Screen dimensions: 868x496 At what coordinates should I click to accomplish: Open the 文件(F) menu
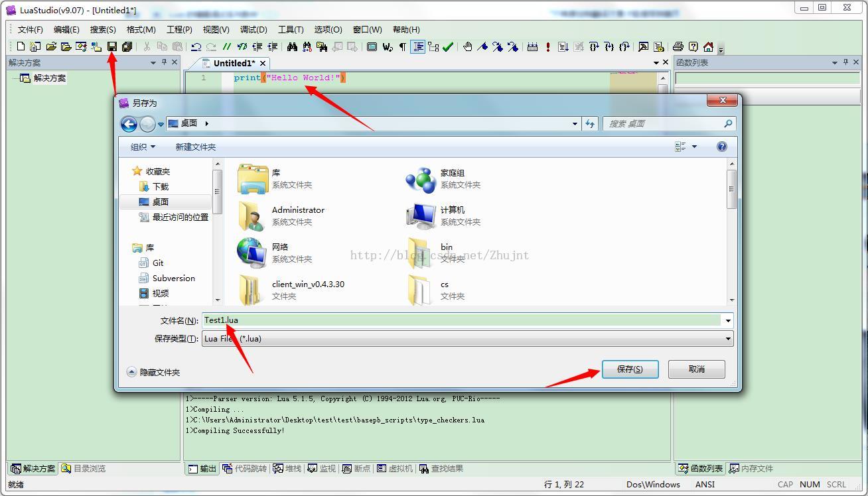tap(30, 29)
